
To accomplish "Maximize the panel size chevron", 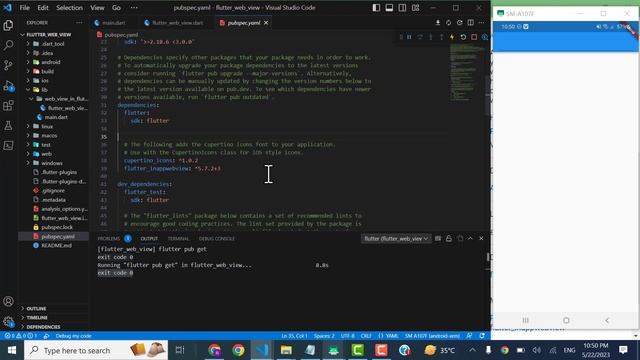I will point(470,238).
